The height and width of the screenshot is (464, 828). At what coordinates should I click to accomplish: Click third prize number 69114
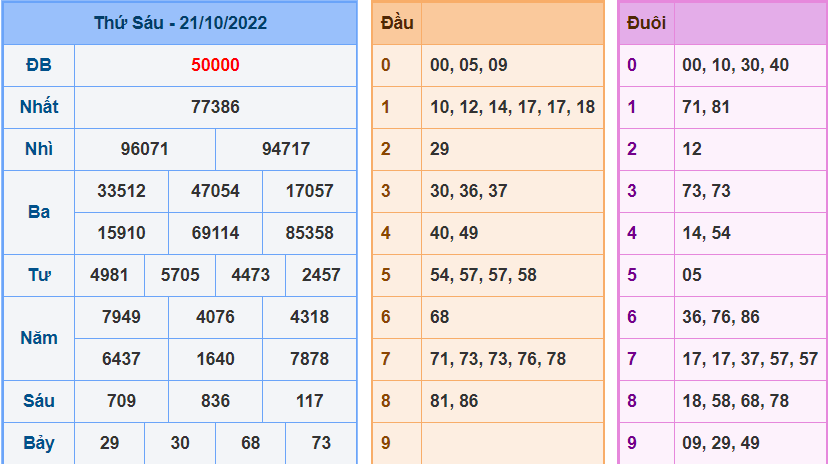[215, 233]
